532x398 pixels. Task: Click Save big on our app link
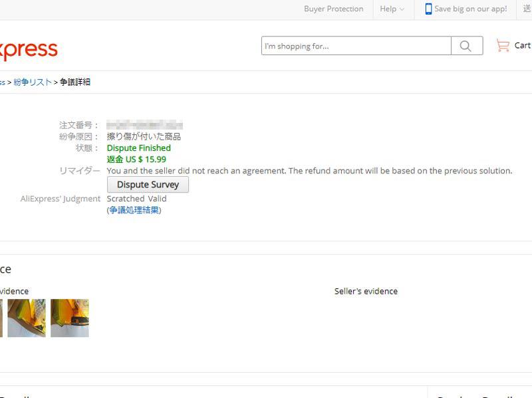click(x=471, y=9)
